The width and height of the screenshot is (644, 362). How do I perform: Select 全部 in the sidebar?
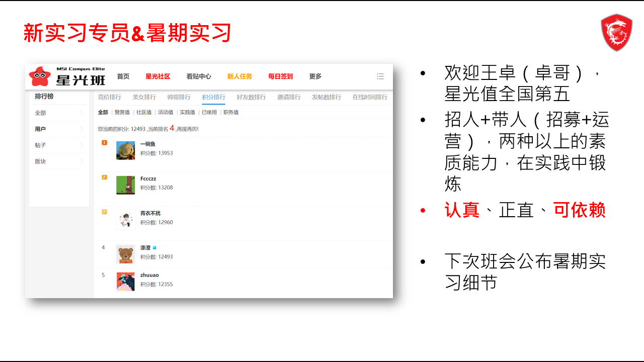40,113
